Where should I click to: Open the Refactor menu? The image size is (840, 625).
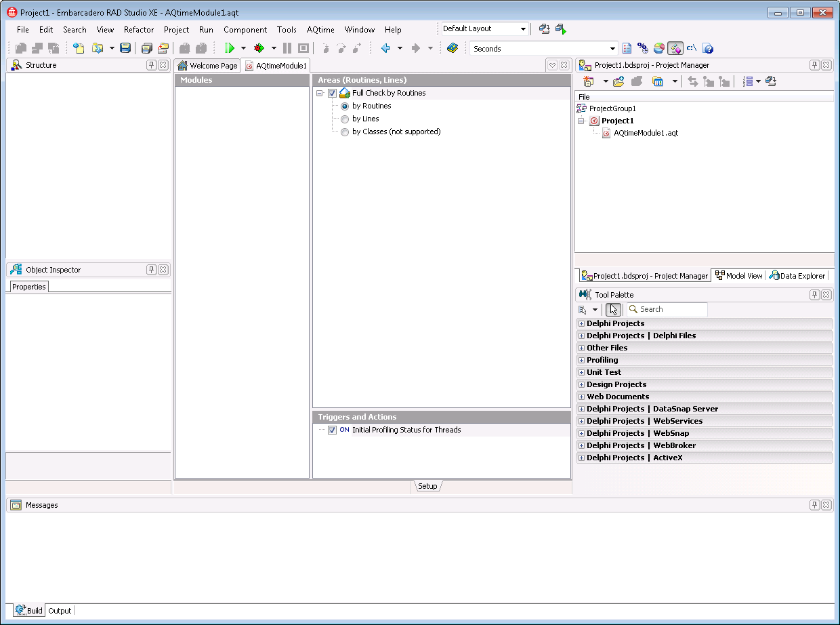tap(139, 30)
